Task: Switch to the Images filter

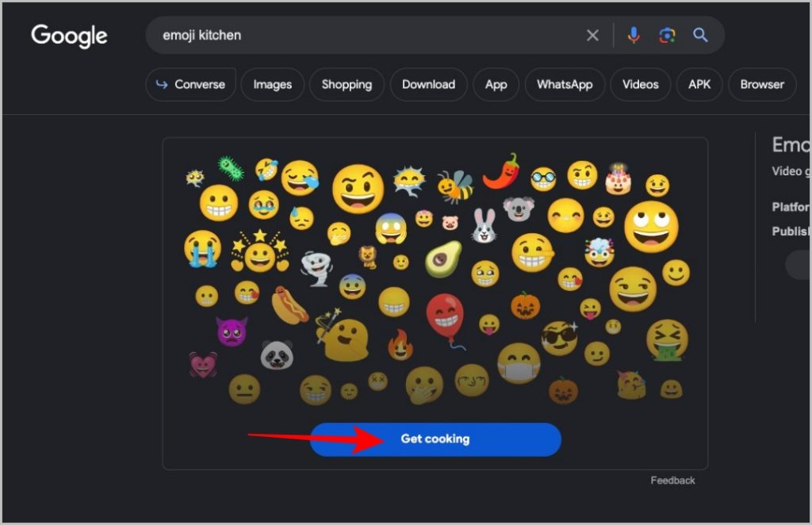Action: pos(273,84)
